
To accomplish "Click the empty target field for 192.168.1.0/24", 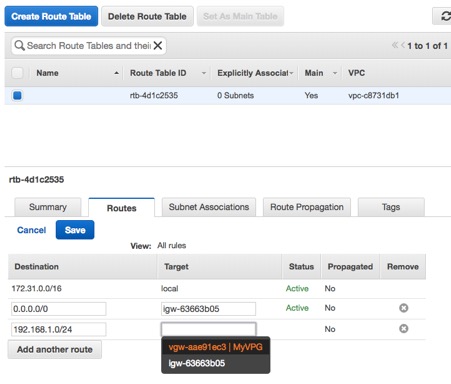I will point(208,329).
